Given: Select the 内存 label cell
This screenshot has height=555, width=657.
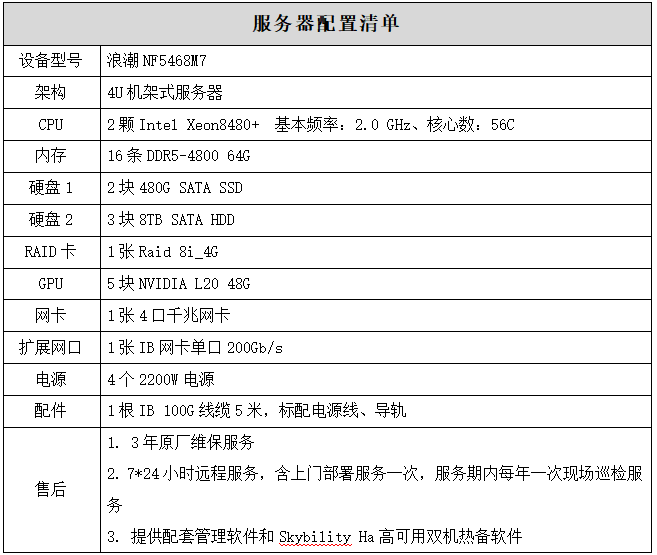Looking at the screenshot, I should point(51,156).
